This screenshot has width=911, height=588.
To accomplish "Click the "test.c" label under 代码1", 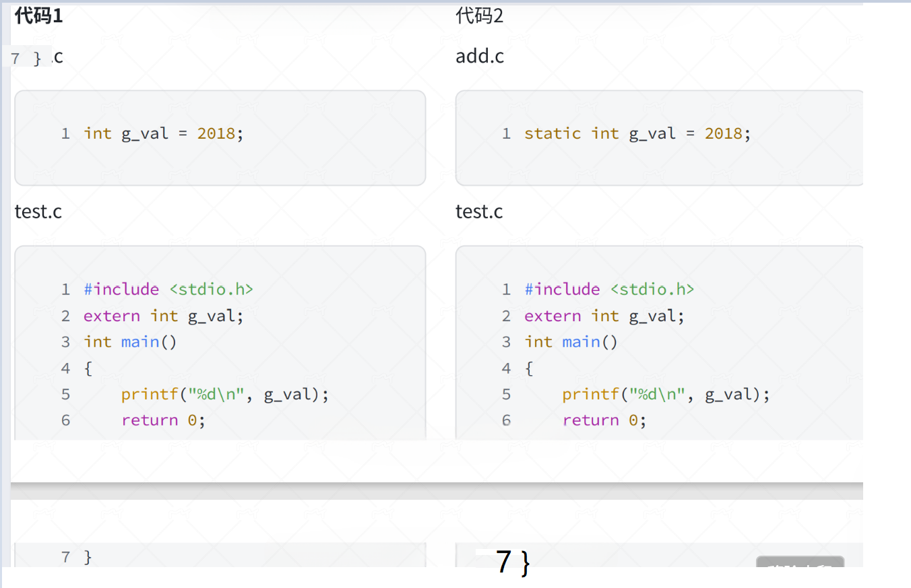I will tap(38, 211).
